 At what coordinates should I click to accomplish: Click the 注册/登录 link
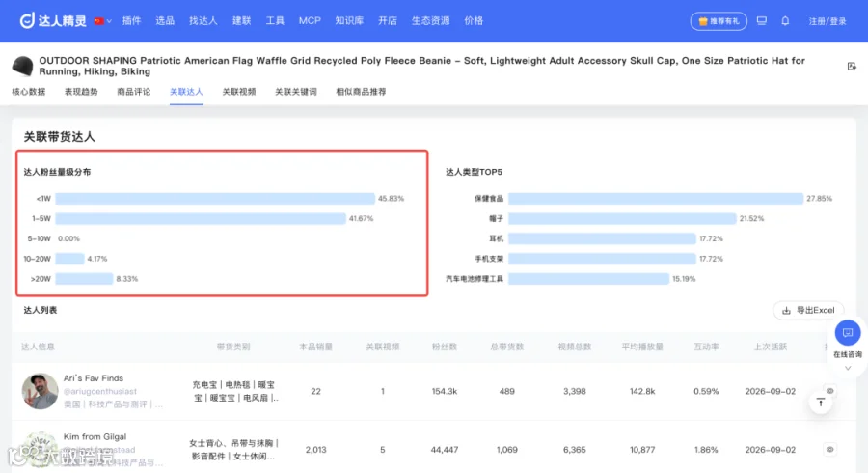click(827, 21)
